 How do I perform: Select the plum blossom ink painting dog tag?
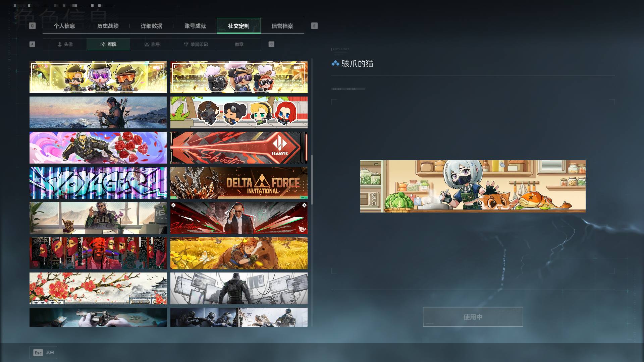(x=98, y=289)
